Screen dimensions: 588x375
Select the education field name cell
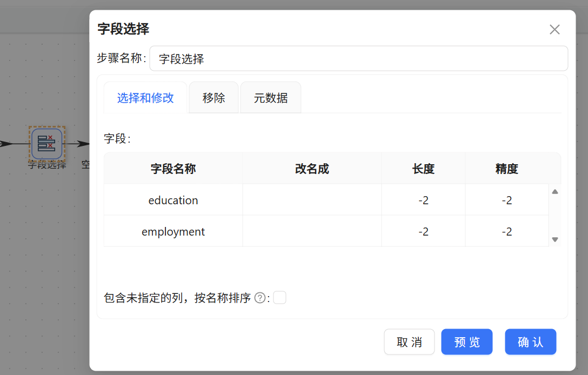click(173, 200)
